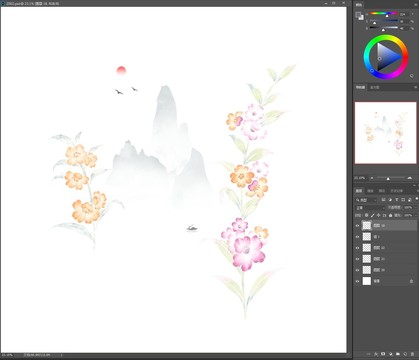Click the foreground/background color squares icon
The width and height of the screenshot is (419, 360).
(359, 16)
